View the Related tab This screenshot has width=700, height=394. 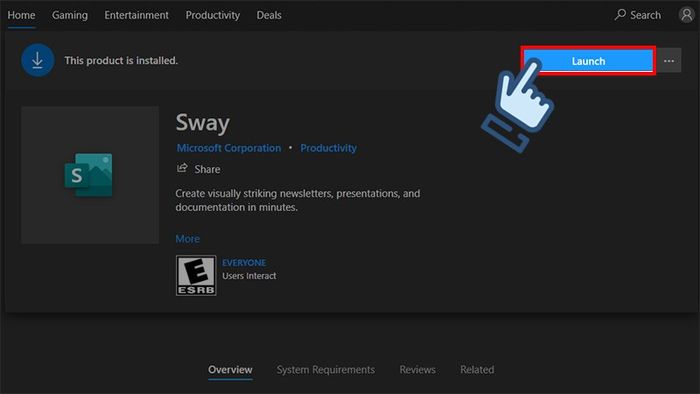pos(477,370)
